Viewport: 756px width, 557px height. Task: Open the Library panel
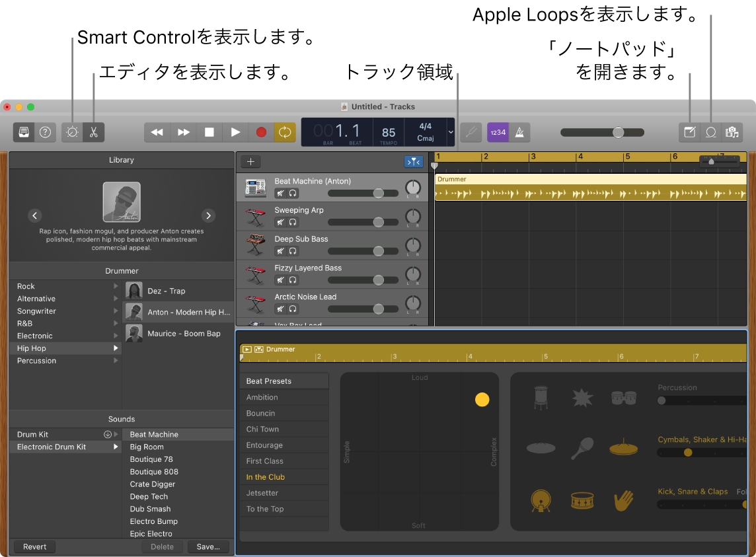pyautogui.click(x=24, y=132)
